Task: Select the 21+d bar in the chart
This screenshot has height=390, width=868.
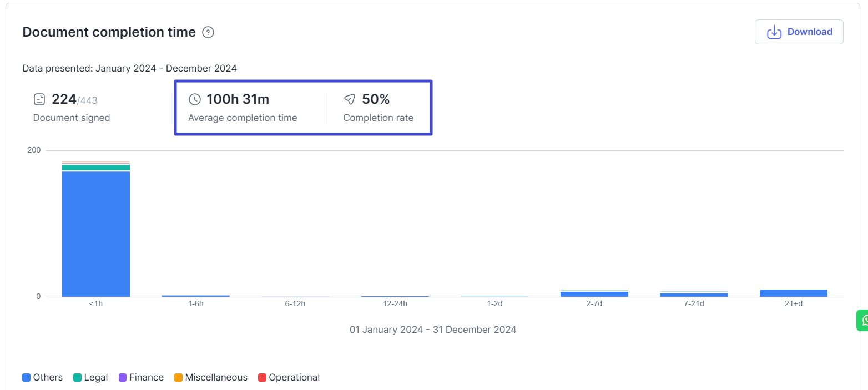Action: click(x=794, y=293)
